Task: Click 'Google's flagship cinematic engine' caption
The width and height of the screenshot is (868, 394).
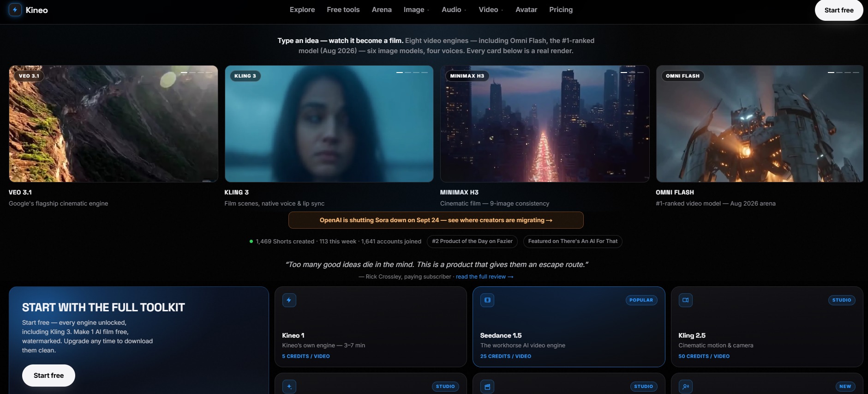Action: click(x=59, y=204)
